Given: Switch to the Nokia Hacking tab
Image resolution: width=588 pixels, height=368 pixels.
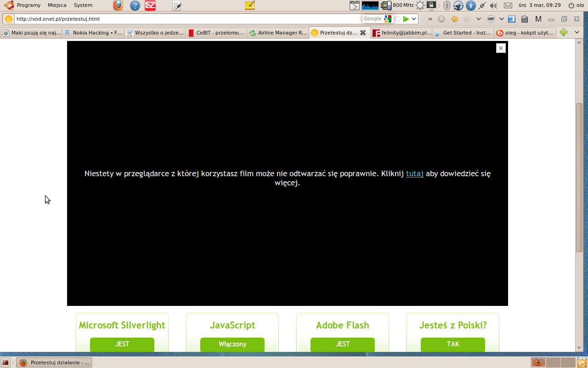Looking at the screenshot, I should 93,33.
